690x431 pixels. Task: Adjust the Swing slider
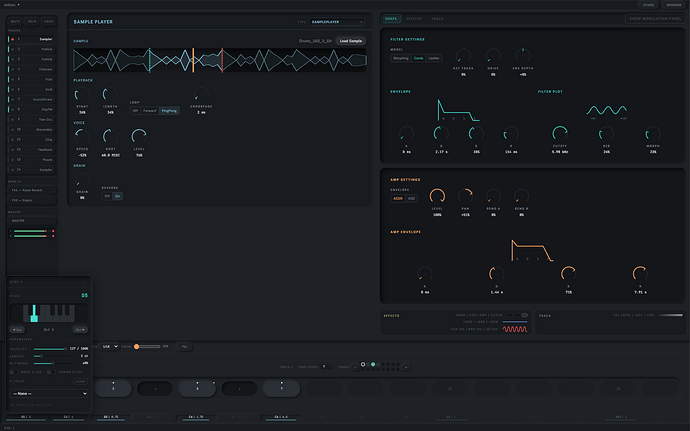(147, 346)
